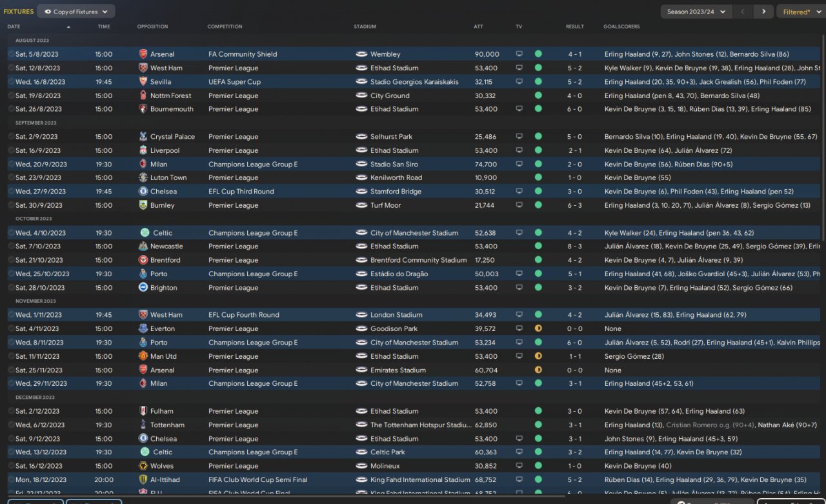Open the UEFA Super Cup competition link
This screenshot has width=826, height=504.
[x=234, y=82]
